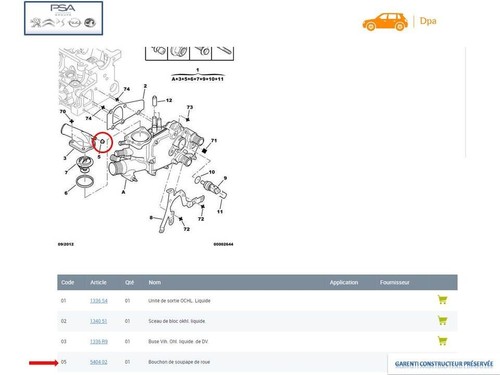500x375 pixels.
Task: Select 'Buse Vih. Ohl. liquide de DV' name
Action: click(178, 342)
